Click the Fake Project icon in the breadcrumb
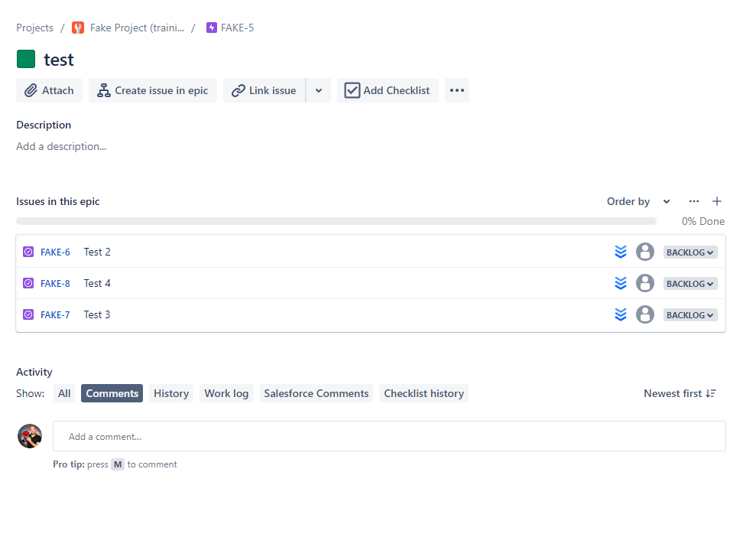Screen dimensions: 756x560 (77, 28)
